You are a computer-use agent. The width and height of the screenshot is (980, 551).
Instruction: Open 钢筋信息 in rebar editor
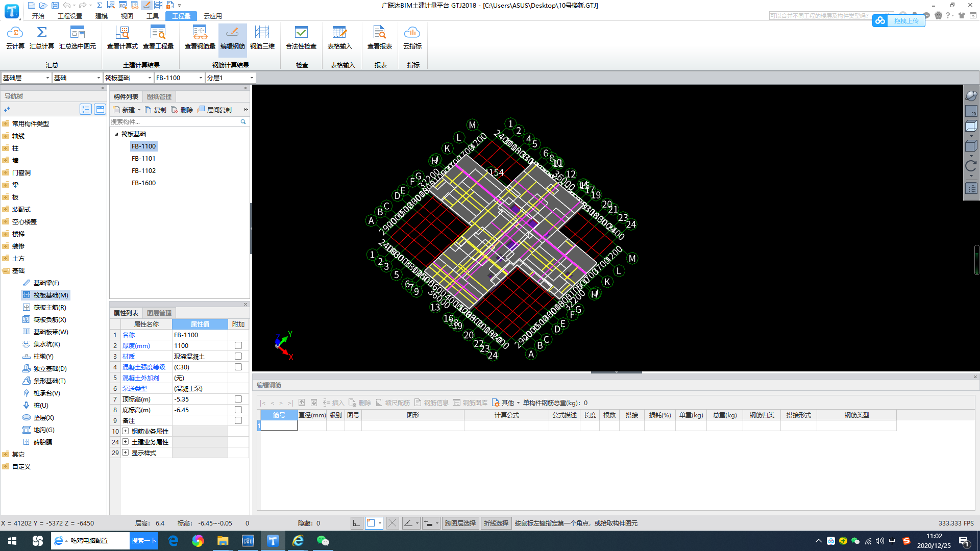(x=431, y=403)
